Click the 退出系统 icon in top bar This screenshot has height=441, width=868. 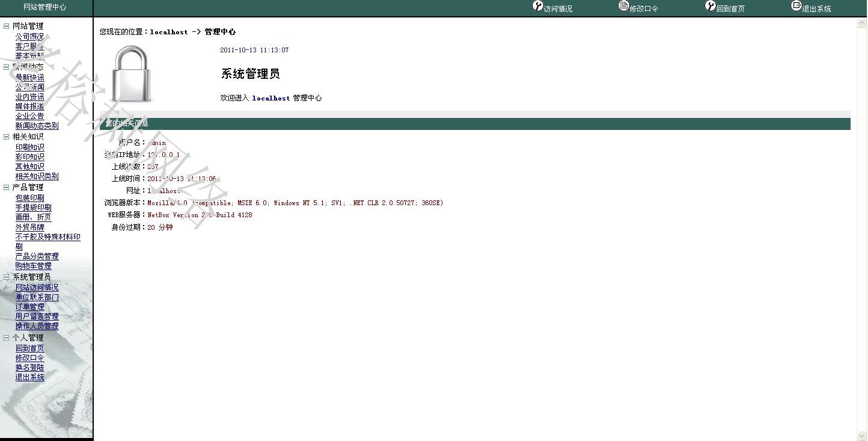click(x=796, y=6)
